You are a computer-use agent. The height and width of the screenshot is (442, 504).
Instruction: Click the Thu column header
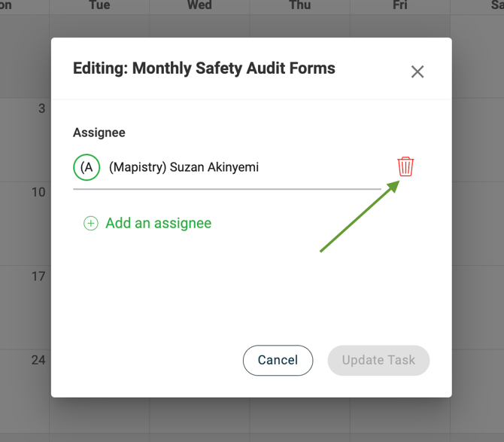point(300,5)
